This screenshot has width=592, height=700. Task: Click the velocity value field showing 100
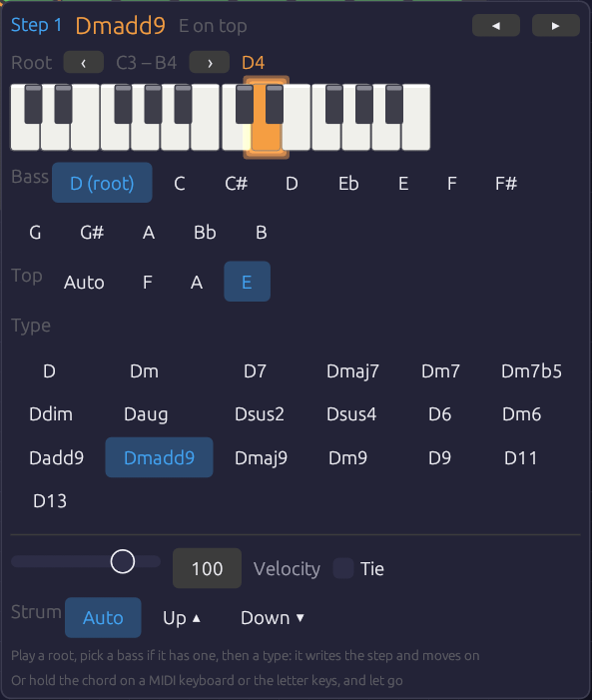point(208,568)
